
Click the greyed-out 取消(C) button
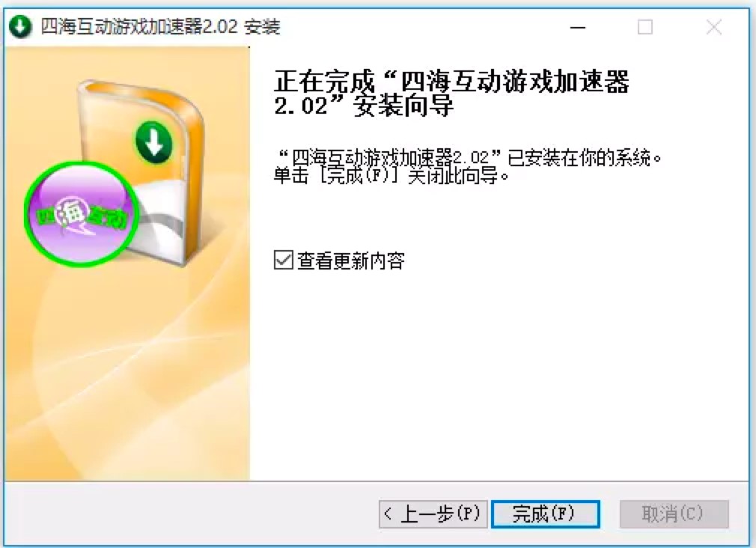(x=674, y=514)
